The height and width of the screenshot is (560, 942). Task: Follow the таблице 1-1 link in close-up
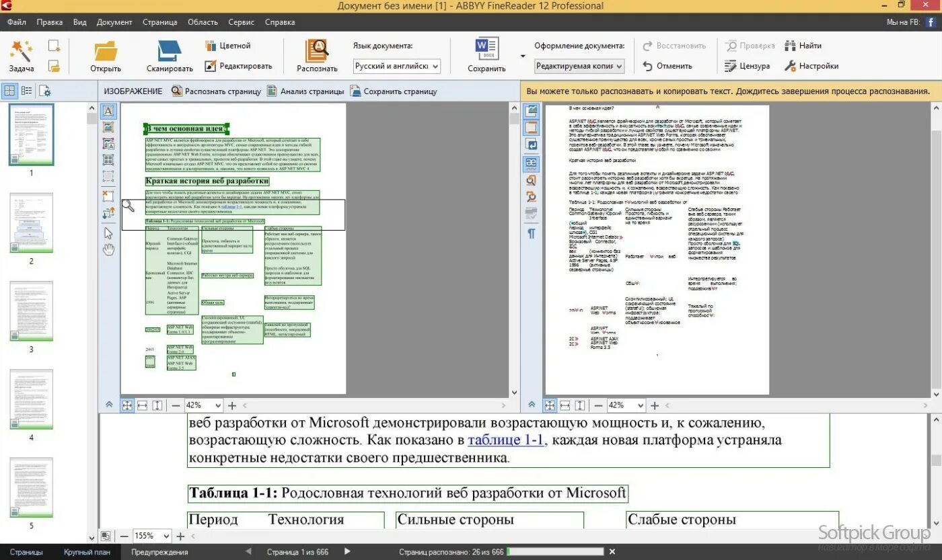505,440
